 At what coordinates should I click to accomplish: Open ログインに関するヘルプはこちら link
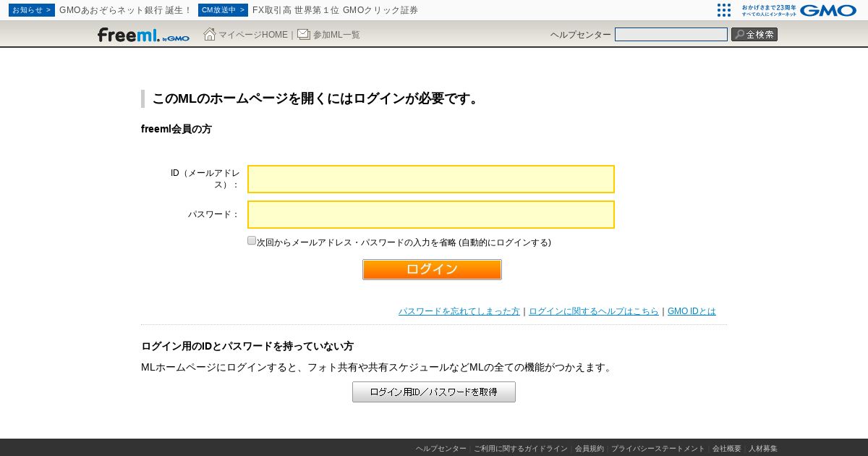(594, 311)
